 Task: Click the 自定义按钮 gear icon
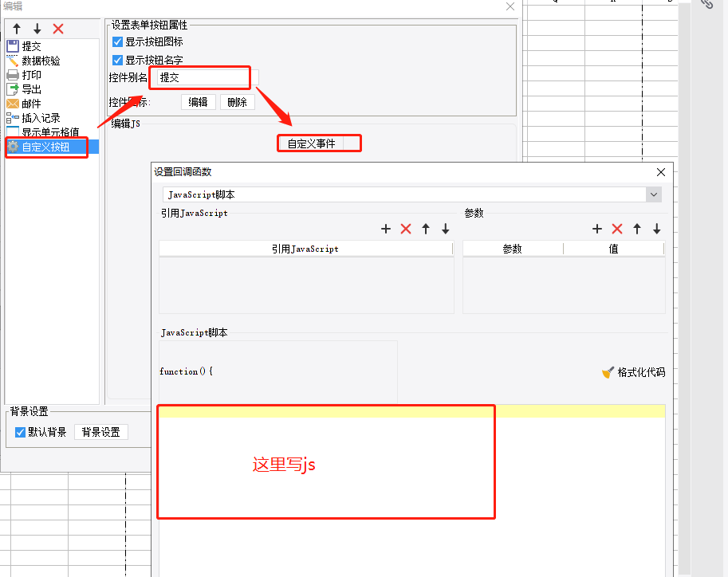pyautogui.click(x=13, y=147)
